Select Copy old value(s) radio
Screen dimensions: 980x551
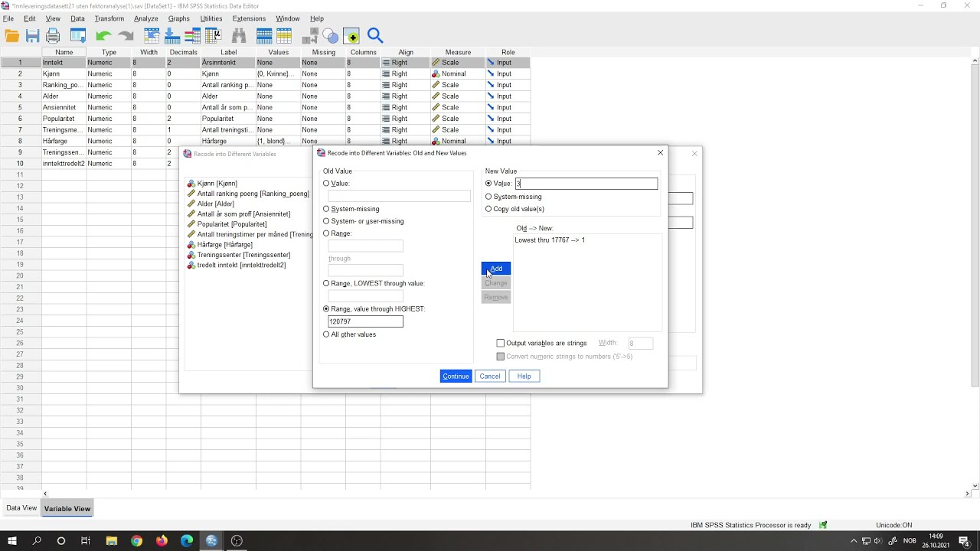[488, 209]
